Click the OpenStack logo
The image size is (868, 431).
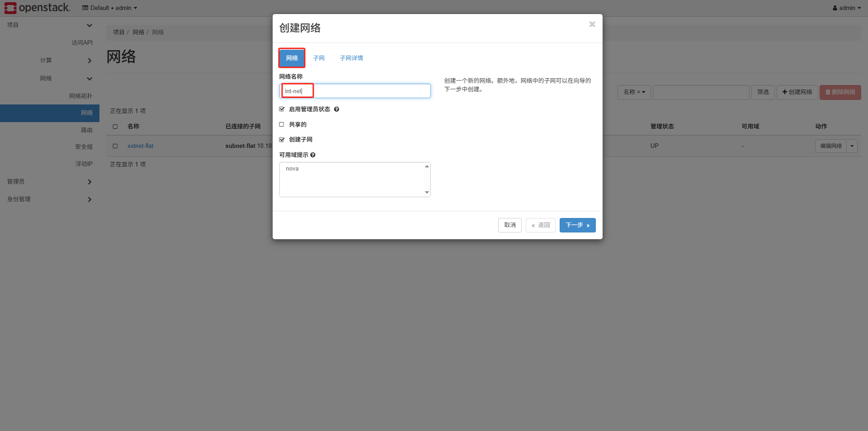coord(37,8)
